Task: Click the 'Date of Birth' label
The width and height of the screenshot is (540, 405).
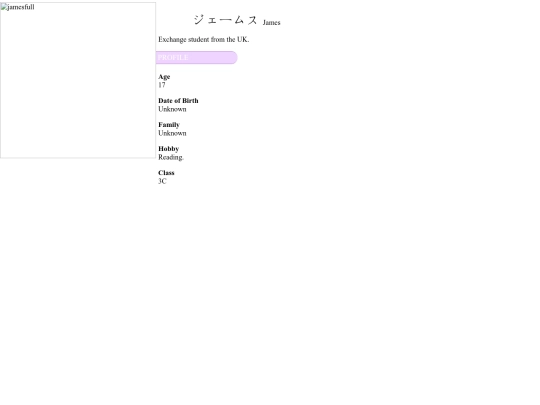Action: click(x=178, y=101)
